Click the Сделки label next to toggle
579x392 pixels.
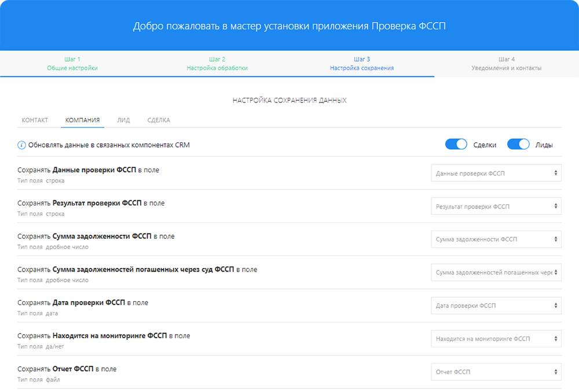tap(485, 145)
